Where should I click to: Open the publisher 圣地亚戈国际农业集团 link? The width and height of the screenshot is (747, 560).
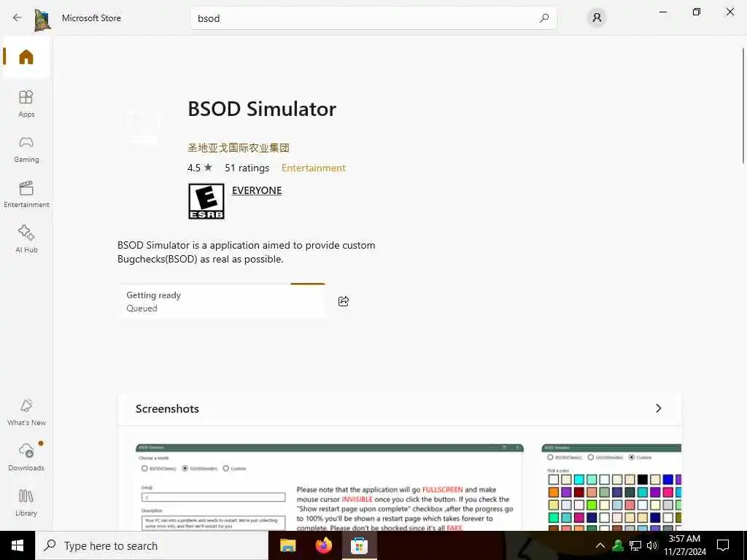(239, 147)
